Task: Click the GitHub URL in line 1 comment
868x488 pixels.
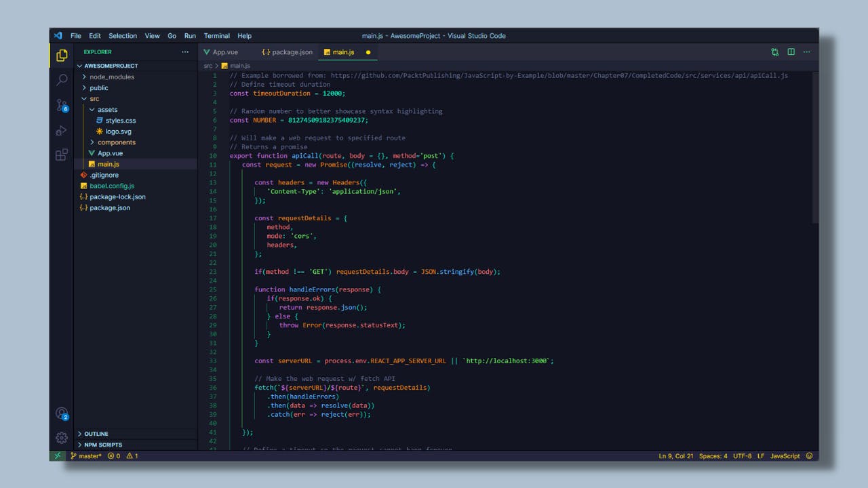Action: (x=559, y=76)
